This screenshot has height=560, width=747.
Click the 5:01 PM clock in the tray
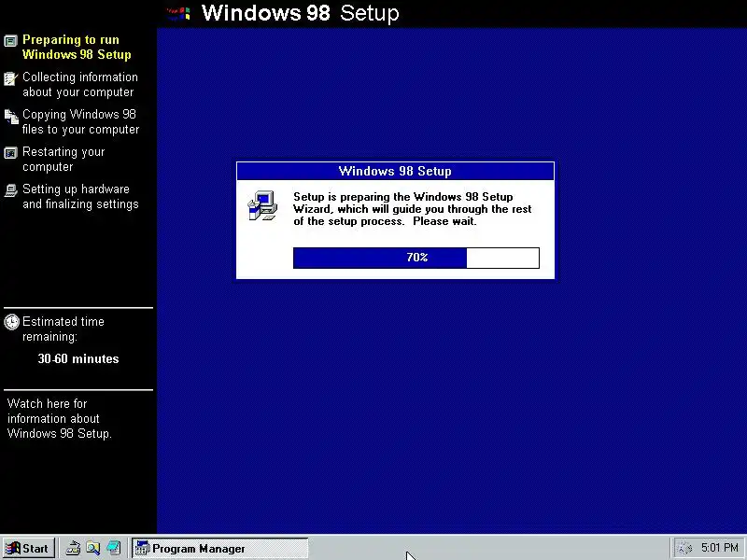719,548
